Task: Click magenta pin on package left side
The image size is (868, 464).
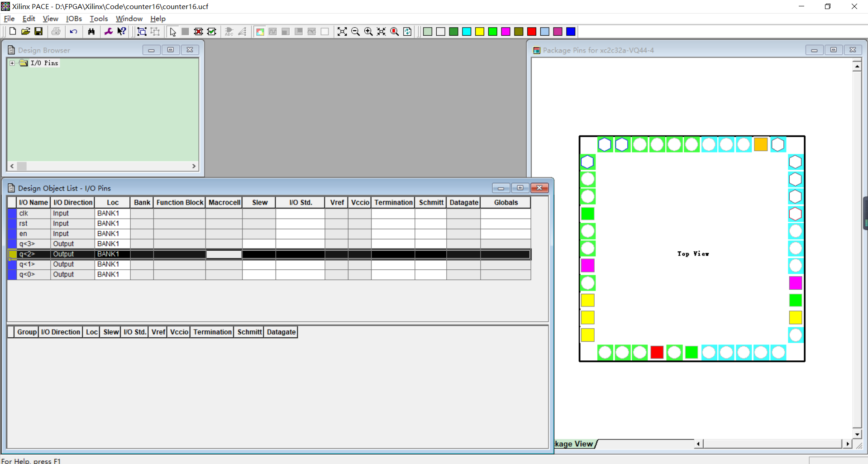Action: point(587,265)
